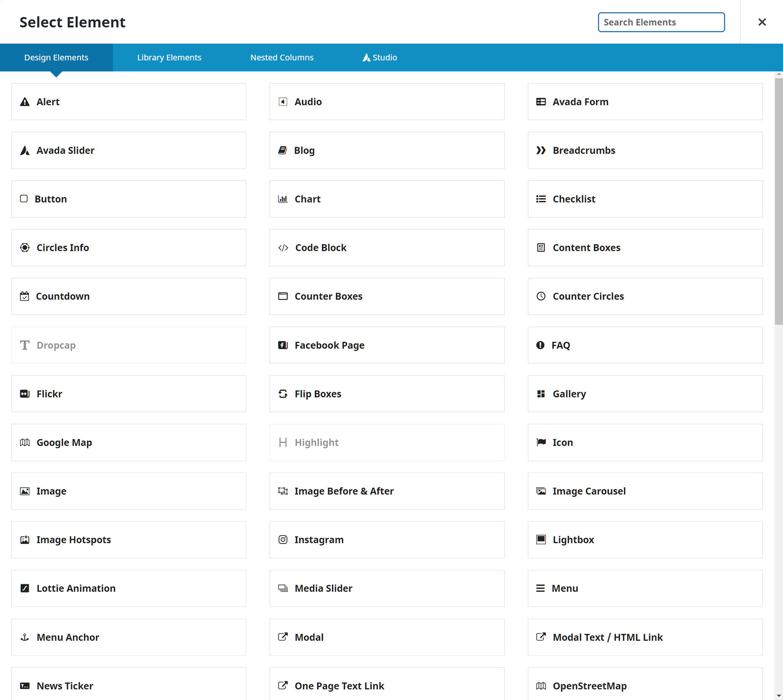The width and height of the screenshot is (783, 700).
Task: Add an Image element
Action: (x=129, y=491)
